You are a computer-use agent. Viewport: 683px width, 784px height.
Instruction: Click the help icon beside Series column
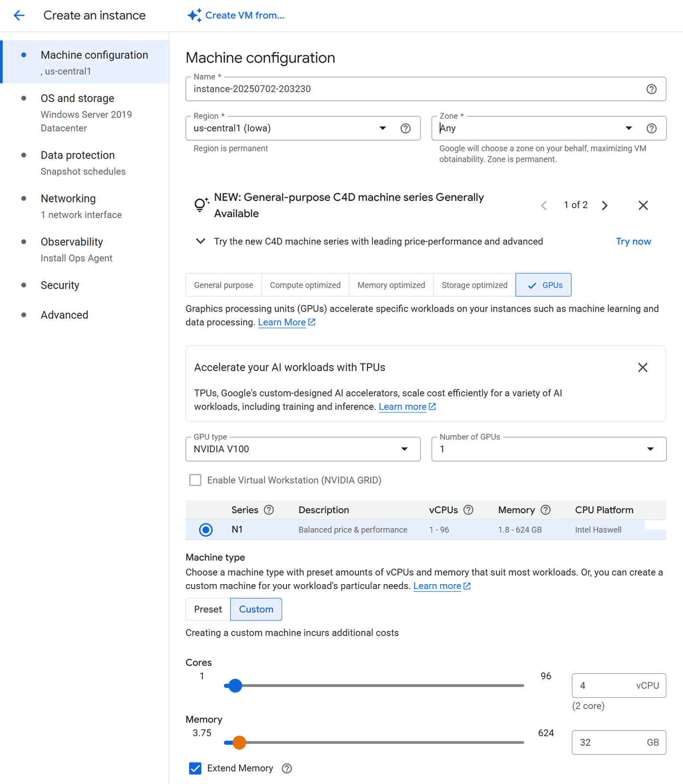pyautogui.click(x=268, y=510)
